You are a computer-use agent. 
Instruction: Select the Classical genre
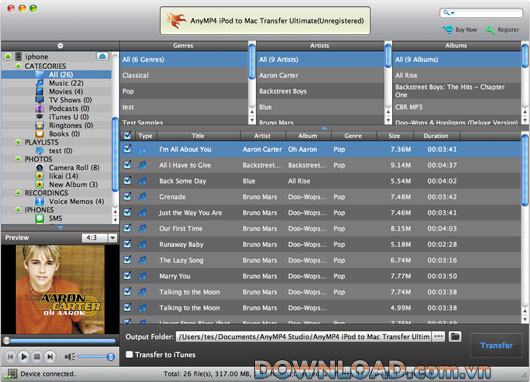coord(184,75)
